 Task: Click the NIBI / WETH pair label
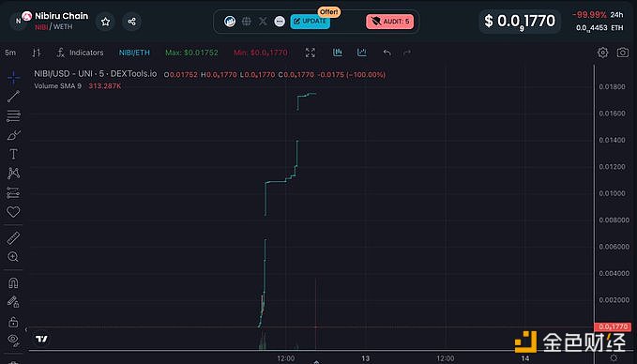click(x=53, y=27)
